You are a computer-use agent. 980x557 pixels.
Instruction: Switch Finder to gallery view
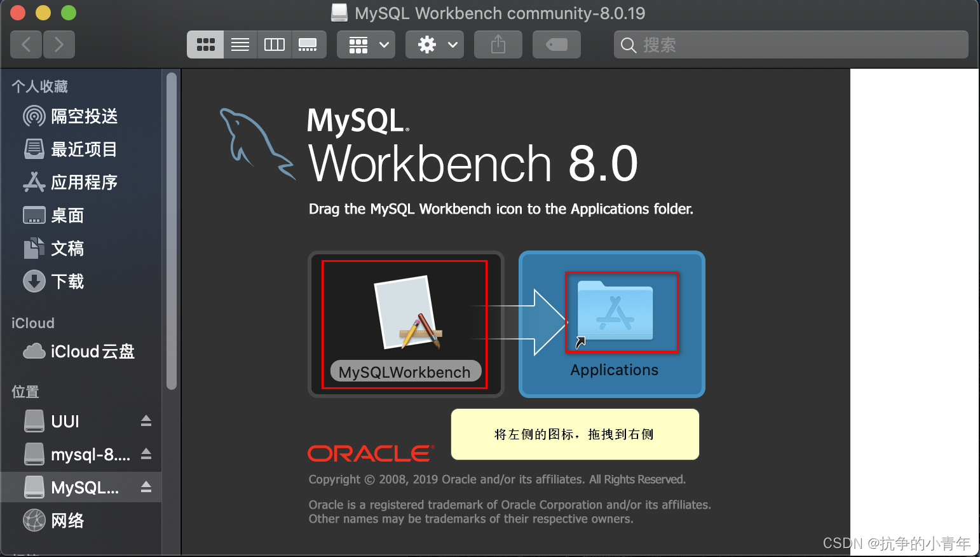308,45
